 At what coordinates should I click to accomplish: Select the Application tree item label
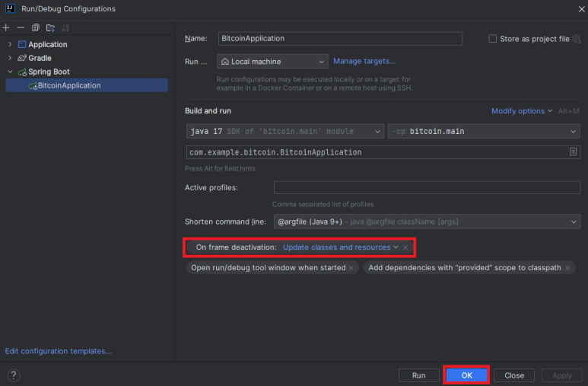tap(48, 44)
